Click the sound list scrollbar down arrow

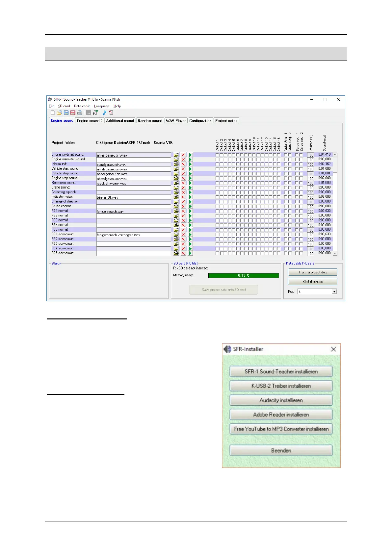point(335,253)
